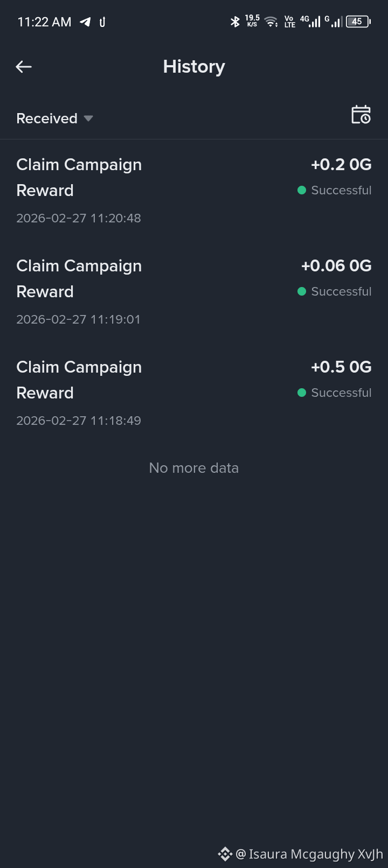Tap the Successful status on +0.2 0G entry
The image size is (388, 868).
[335, 191]
